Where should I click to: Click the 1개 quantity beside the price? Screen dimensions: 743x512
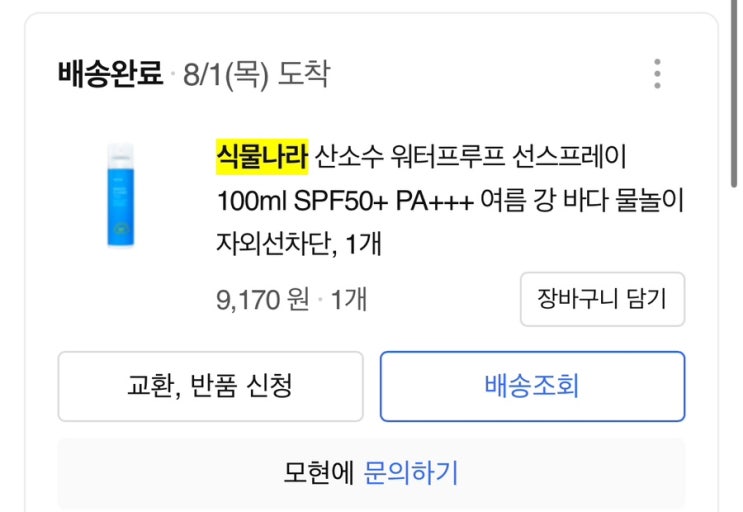pos(348,299)
